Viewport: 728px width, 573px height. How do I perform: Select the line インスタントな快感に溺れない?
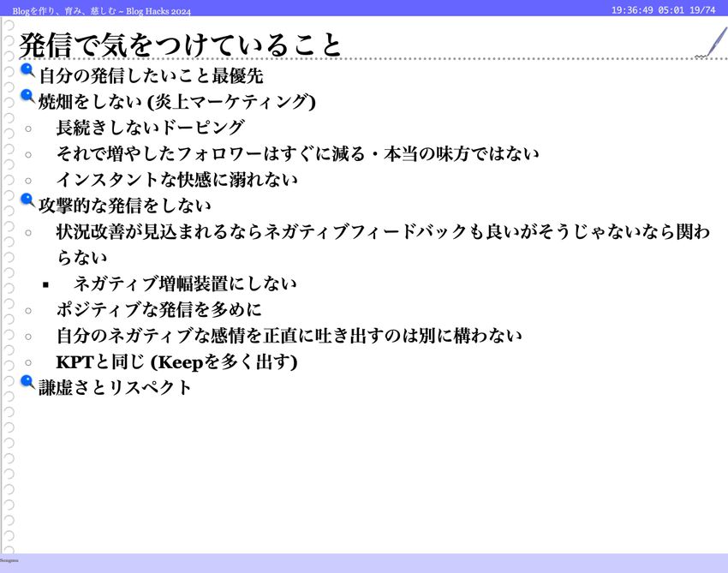coord(176,180)
